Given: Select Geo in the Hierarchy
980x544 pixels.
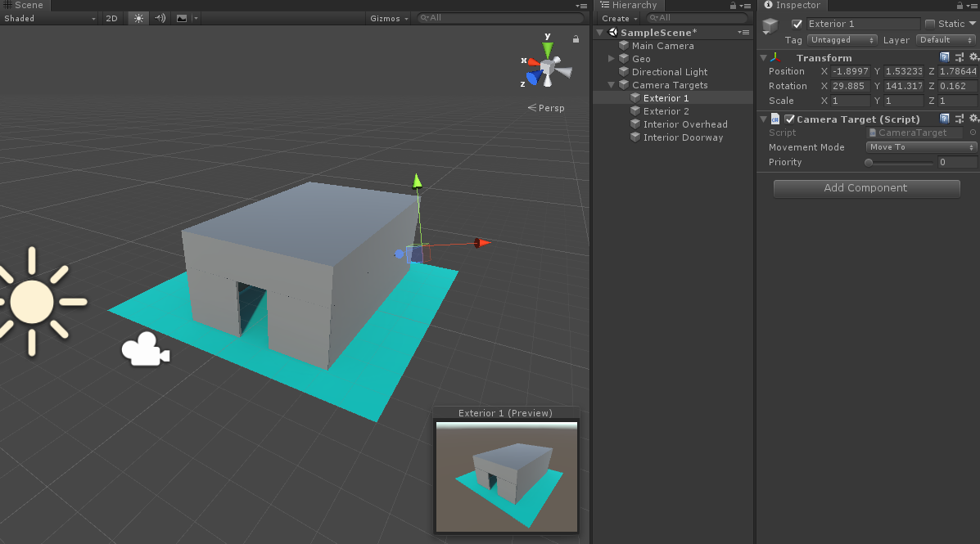Looking at the screenshot, I should pyautogui.click(x=640, y=59).
